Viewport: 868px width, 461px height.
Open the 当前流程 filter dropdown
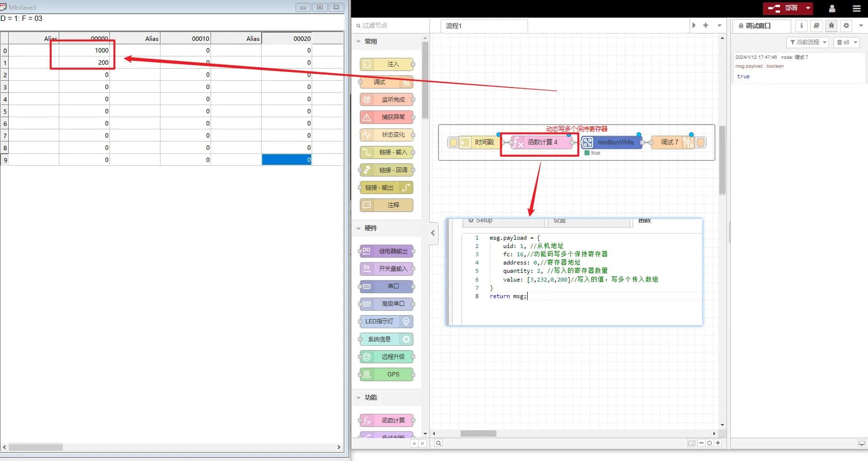[x=808, y=42]
